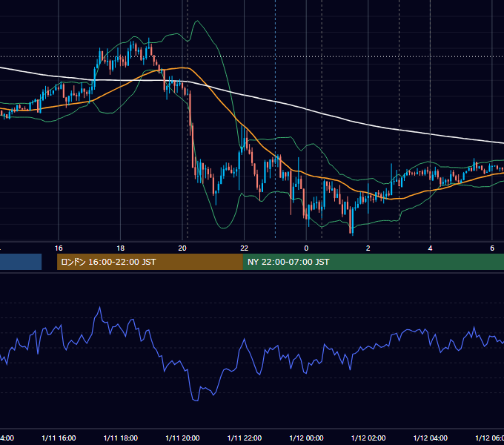Click the hour label 16 on price chart axis
This screenshot has height=445, width=504.
pyautogui.click(x=59, y=248)
